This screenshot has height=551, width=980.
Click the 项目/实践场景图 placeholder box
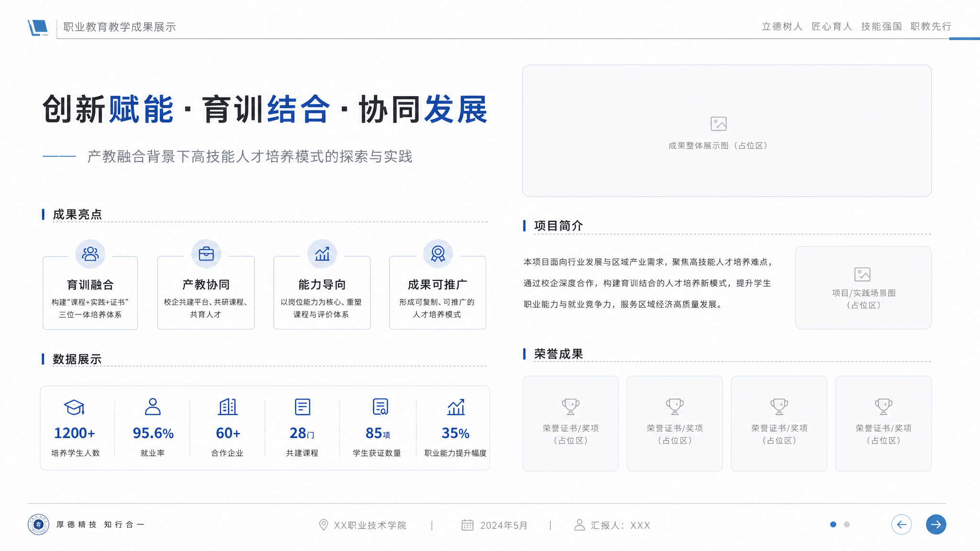tap(863, 287)
